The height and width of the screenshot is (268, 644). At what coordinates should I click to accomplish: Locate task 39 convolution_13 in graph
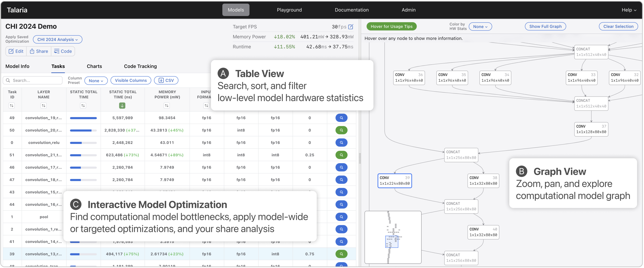coord(341,254)
